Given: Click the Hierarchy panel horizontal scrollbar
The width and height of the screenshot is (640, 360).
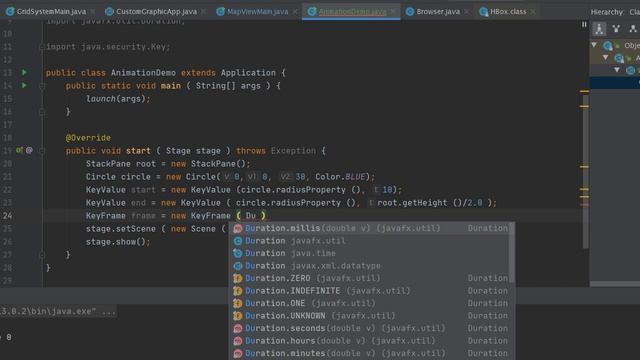Looking at the screenshot, I should click(x=615, y=284).
